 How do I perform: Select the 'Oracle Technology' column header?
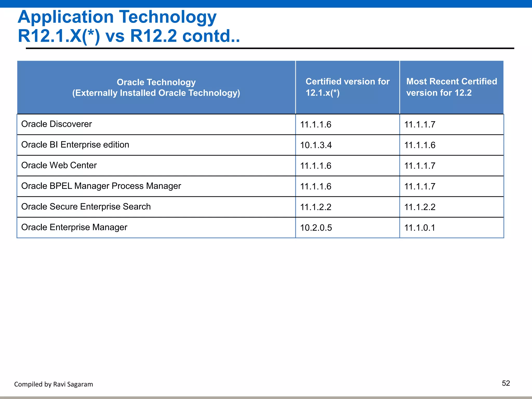(156, 88)
